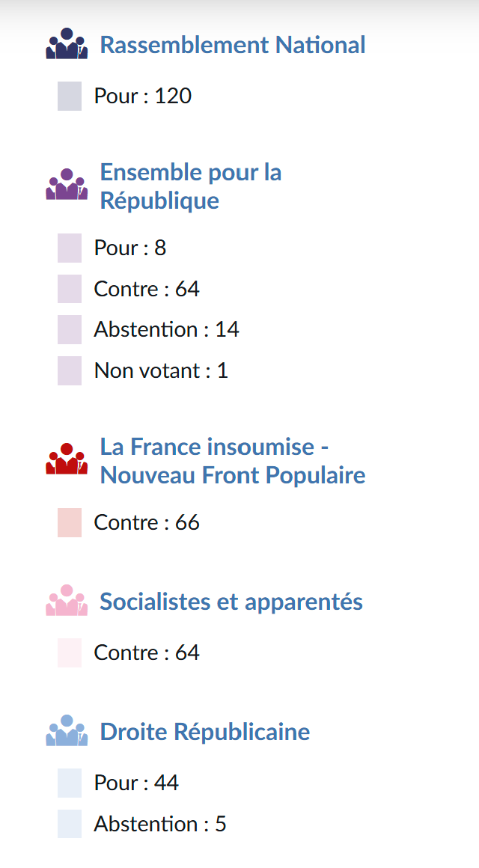This screenshot has height=868, width=479.
Task: Select the swatch beside Non votant : 1
Action: coord(70,370)
